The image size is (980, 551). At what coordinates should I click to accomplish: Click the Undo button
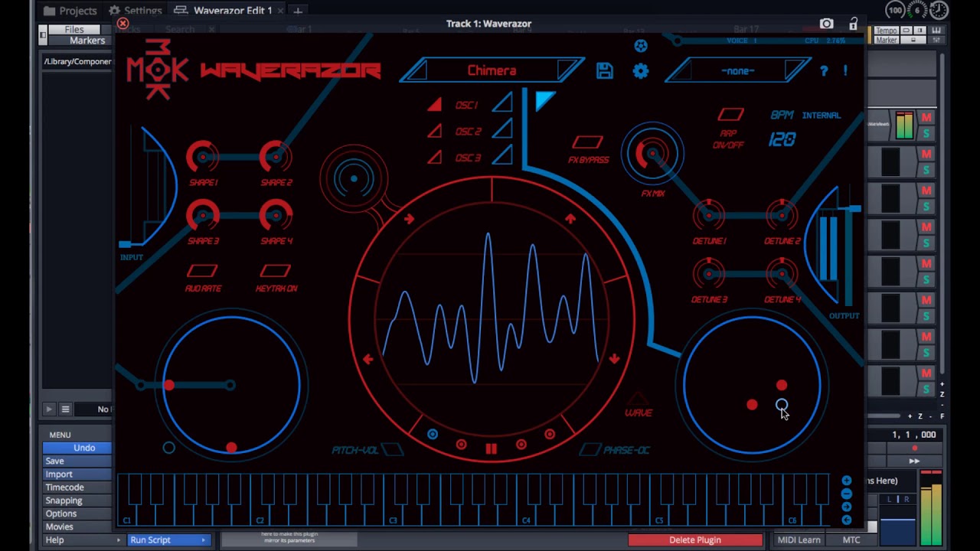77,448
